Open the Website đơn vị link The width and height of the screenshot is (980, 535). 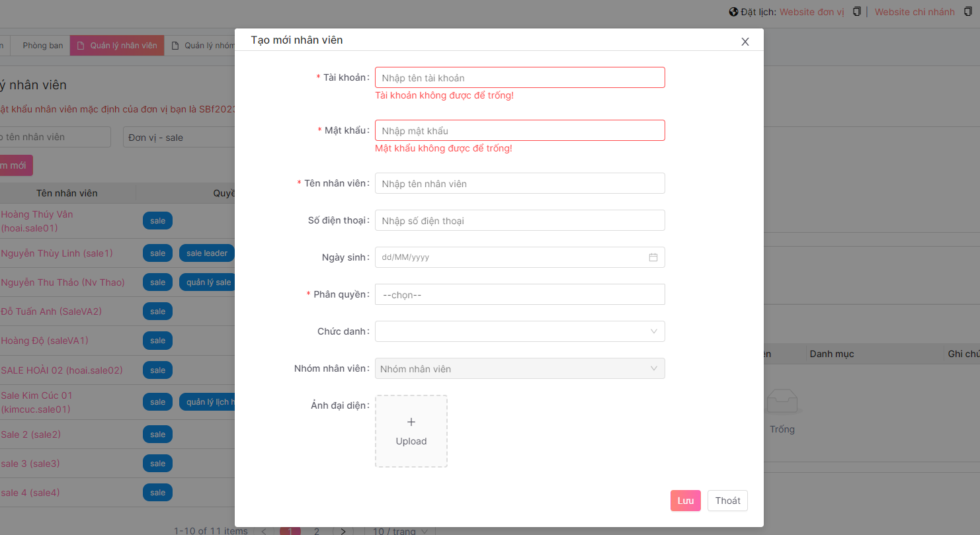click(811, 12)
